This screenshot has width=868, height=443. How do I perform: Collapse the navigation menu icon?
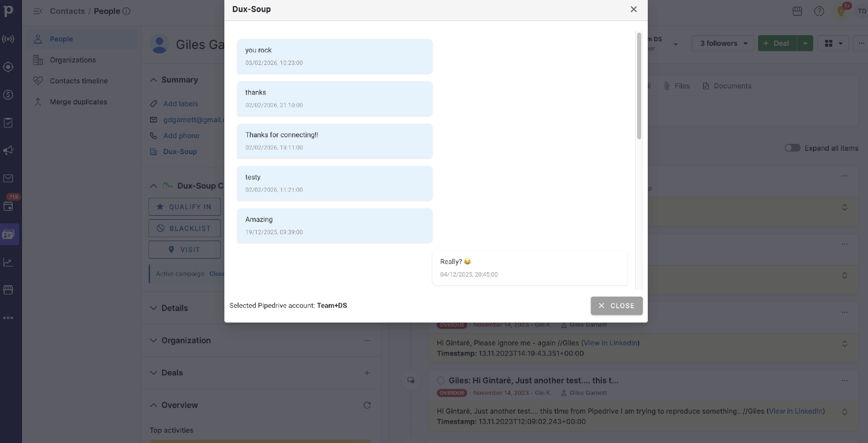(x=38, y=11)
